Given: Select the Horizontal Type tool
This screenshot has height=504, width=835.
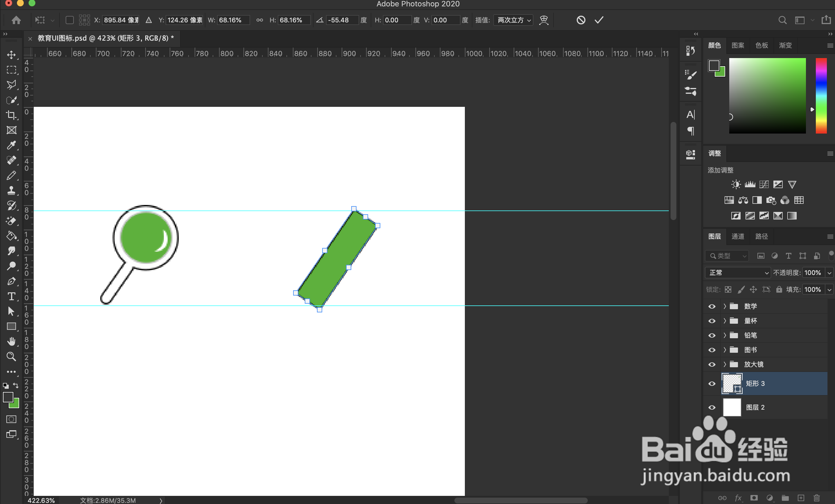Looking at the screenshot, I should click(11, 296).
